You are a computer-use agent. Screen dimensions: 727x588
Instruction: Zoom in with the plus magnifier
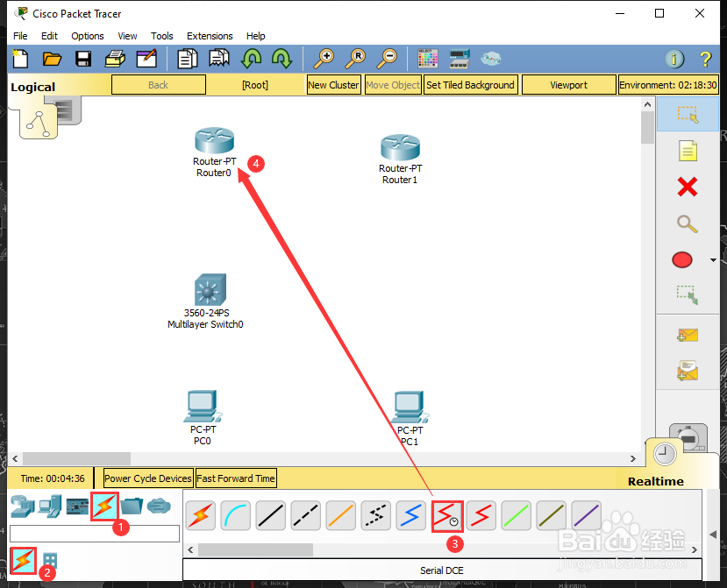coord(324,59)
